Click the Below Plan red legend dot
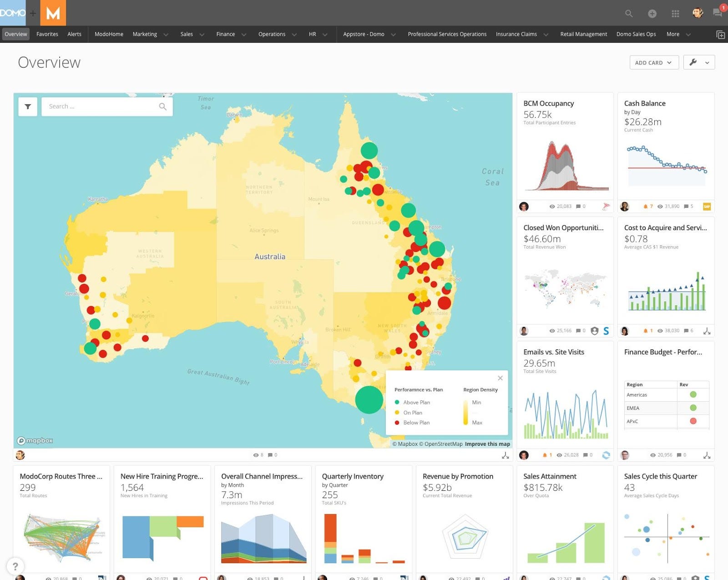This screenshot has width=728, height=580. pyautogui.click(x=397, y=423)
